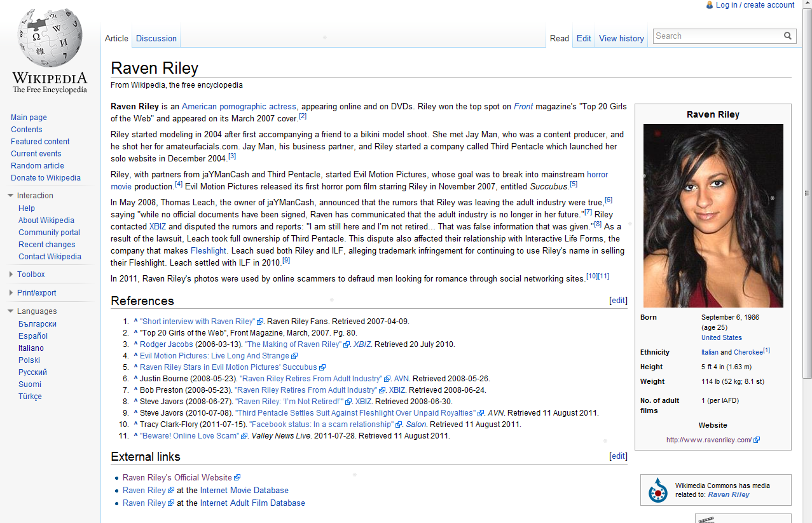Screen dimensions: 812x523
Task: Click the Donate to Wikipedia link
Action: 46,178
